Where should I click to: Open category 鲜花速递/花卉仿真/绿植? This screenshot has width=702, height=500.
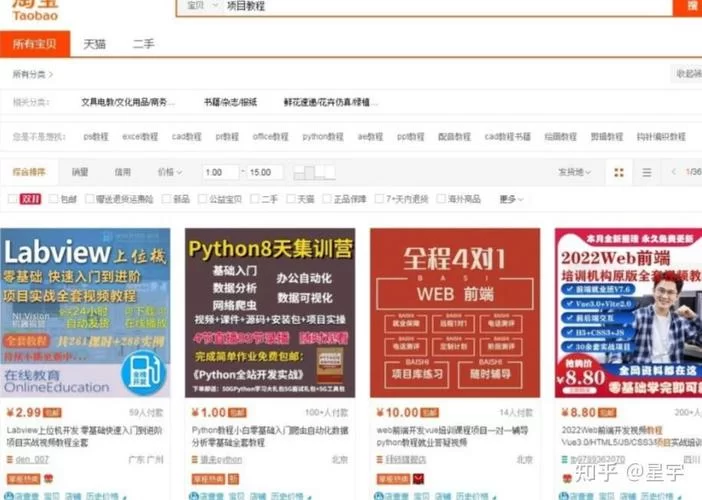(x=330, y=102)
